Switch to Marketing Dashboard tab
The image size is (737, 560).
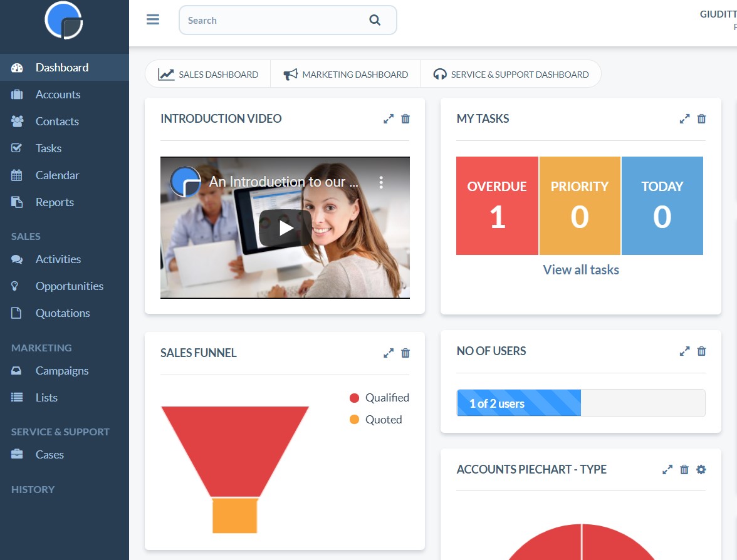345,74
